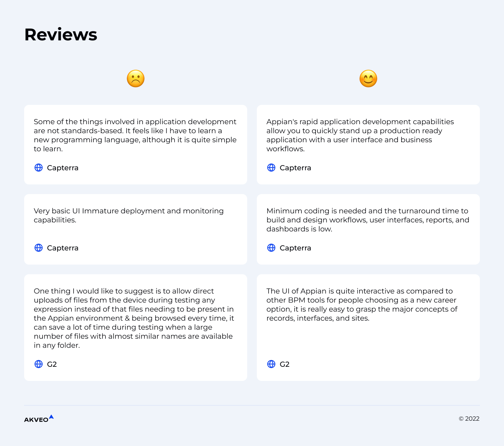Screen dimensions: 504x446
Task: Click globe icon beside first negative Capterra review
Action: click(x=39, y=168)
